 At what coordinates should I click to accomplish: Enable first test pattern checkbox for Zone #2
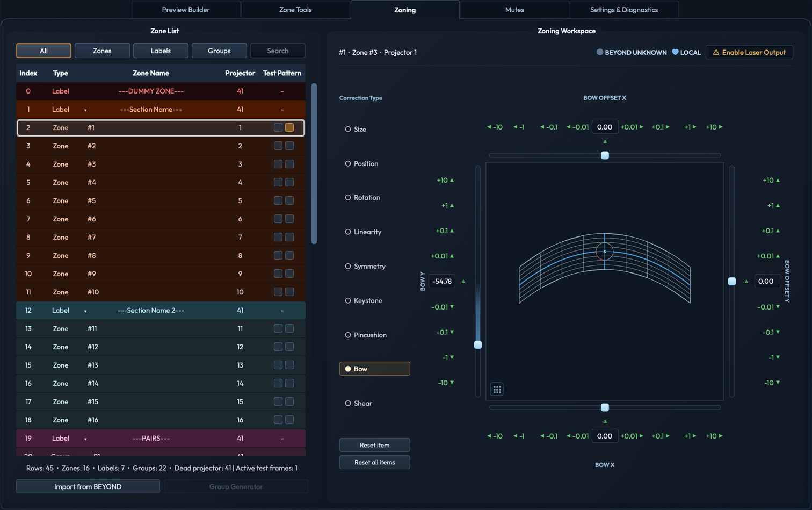278,146
